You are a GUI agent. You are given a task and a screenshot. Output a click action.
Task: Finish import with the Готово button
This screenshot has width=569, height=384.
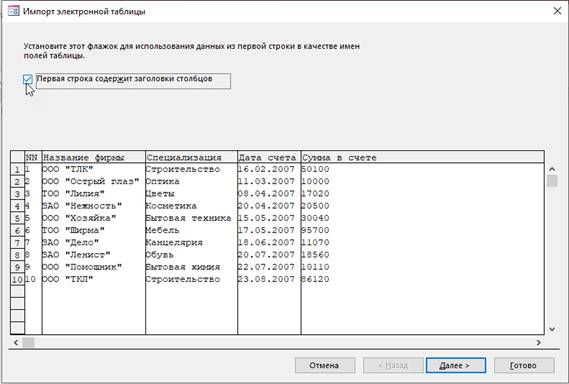[524, 365]
